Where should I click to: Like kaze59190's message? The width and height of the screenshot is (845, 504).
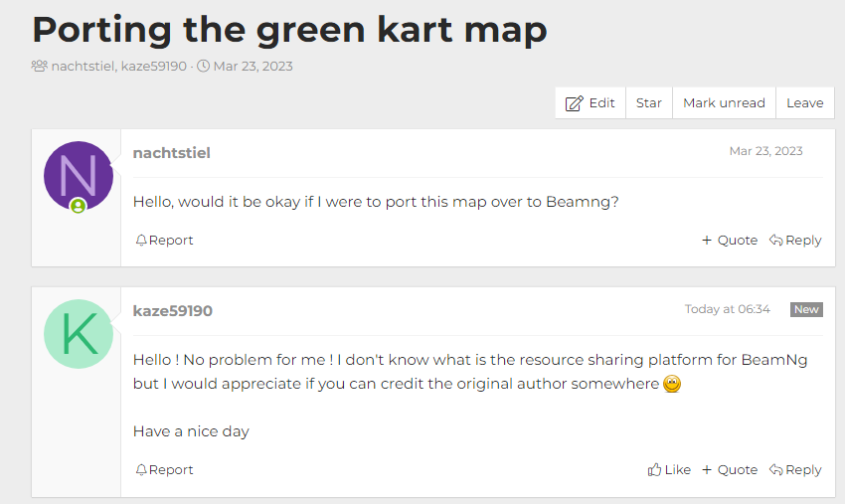(669, 470)
